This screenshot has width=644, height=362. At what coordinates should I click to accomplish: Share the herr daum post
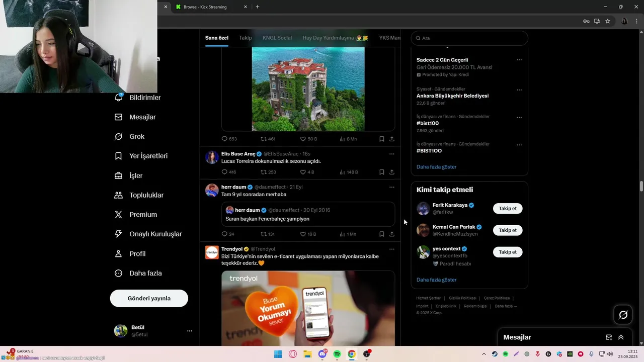[x=392, y=234]
